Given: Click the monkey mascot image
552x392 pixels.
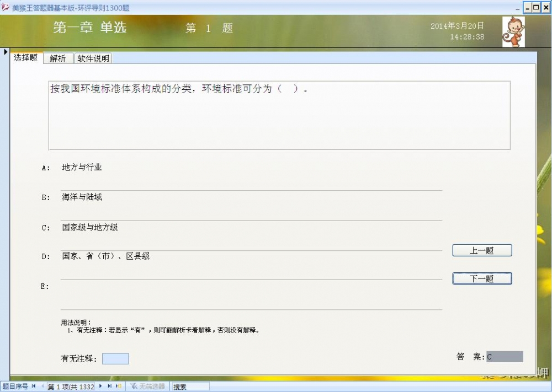Looking at the screenshot, I should (513, 32).
